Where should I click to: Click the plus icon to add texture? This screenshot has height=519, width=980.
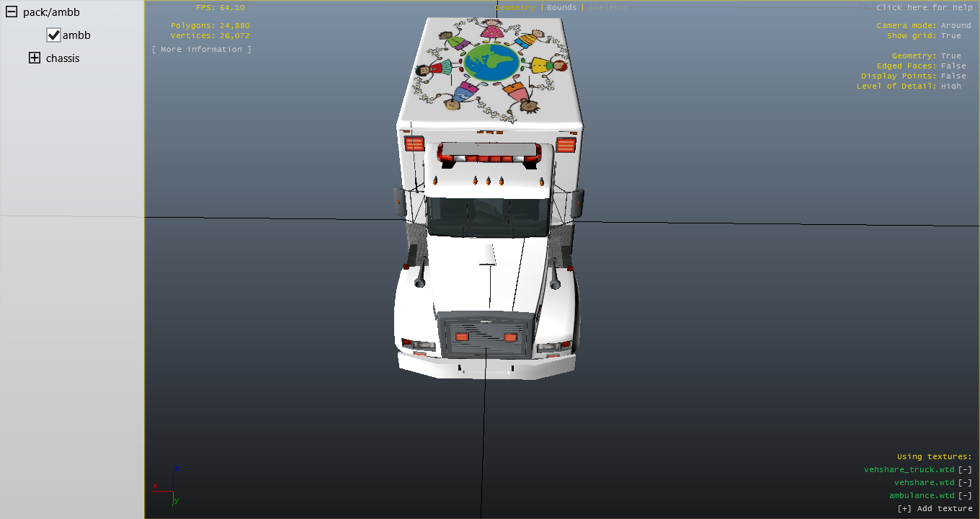(904, 508)
